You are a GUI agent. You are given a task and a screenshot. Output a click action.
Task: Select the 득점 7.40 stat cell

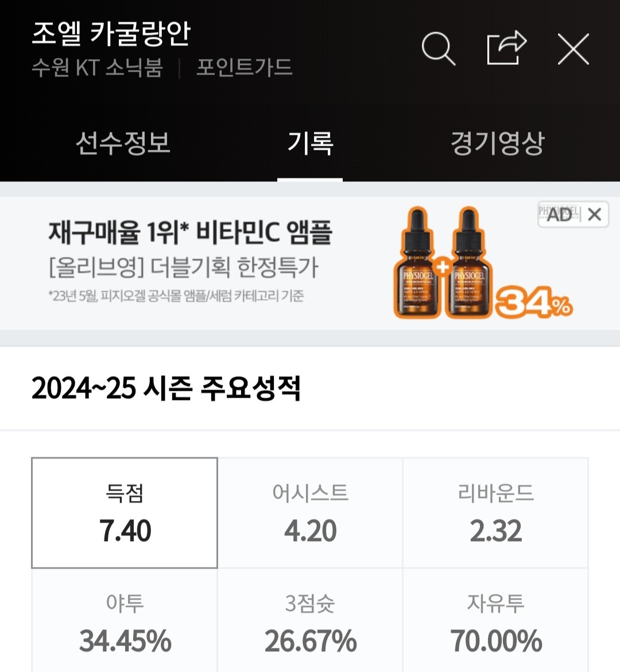click(x=125, y=513)
